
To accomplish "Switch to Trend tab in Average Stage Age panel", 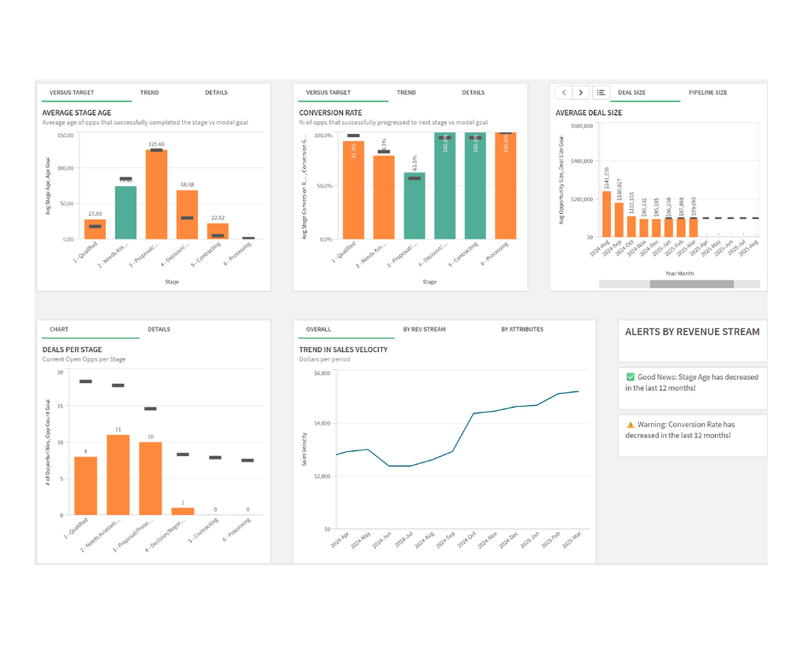I will point(149,92).
